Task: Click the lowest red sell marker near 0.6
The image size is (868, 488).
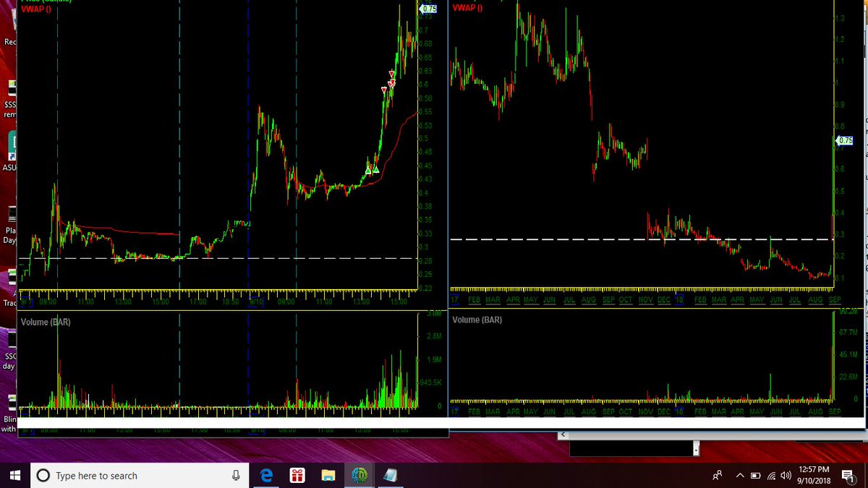Action: click(x=384, y=90)
